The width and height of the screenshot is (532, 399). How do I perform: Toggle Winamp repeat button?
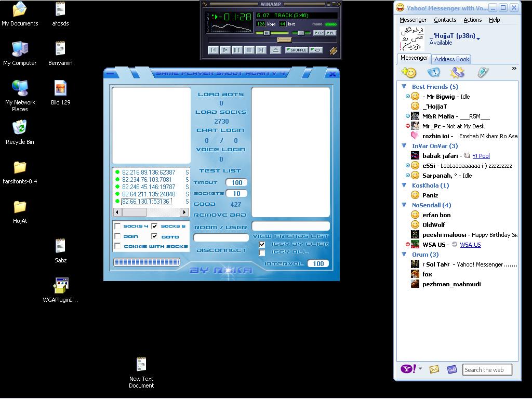pyautogui.click(x=316, y=50)
